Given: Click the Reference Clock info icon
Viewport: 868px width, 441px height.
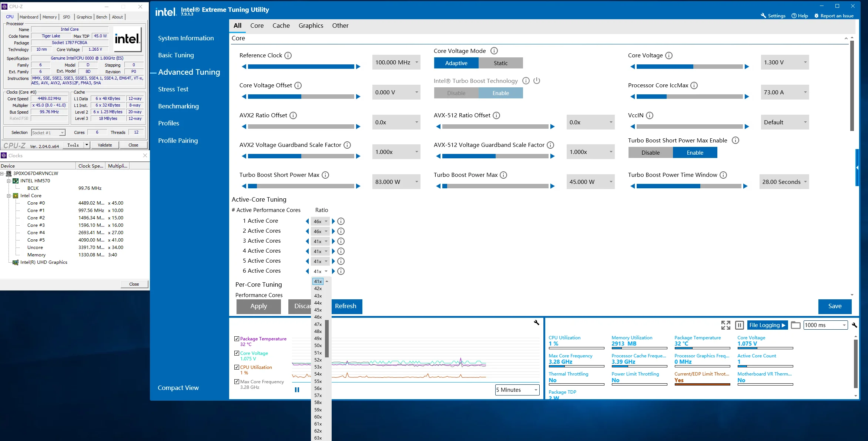Looking at the screenshot, I should click(288, 55).
